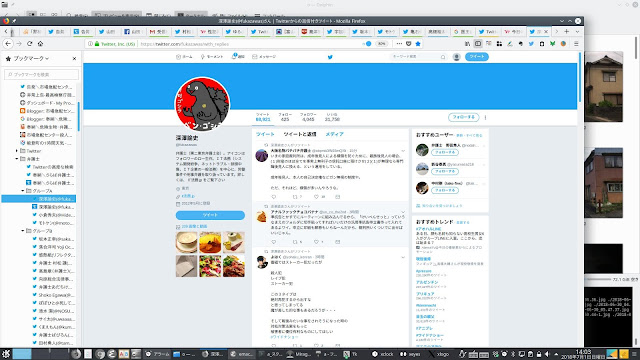
Task: Collapse the グループB folder
Action: 23,231
